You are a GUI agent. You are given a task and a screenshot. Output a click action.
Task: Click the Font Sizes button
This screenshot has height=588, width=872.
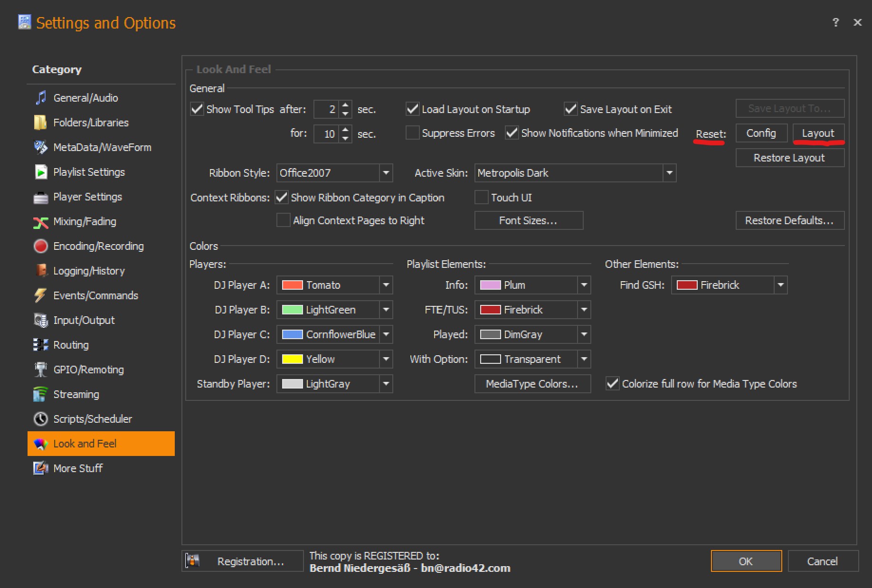point(528,220)
